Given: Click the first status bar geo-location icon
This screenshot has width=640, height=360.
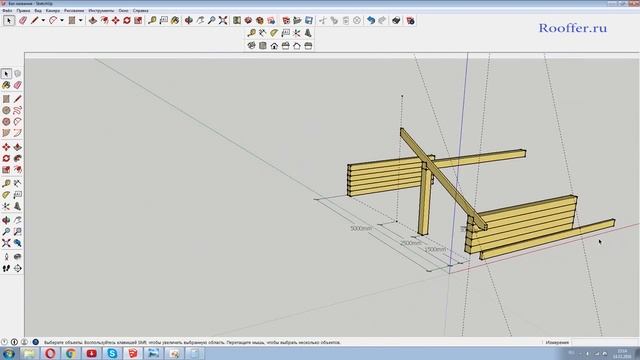Looking at the screenshot, I should click(x=4, y=342).
